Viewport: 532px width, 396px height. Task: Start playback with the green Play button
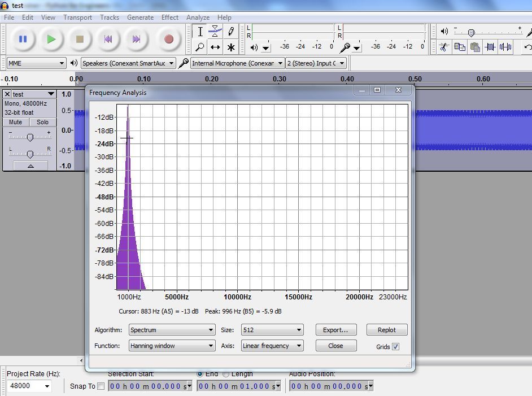(x=51, y=39)
